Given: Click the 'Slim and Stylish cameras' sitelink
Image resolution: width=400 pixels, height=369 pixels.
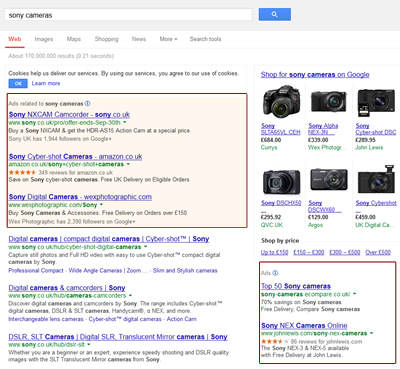Looking at the screenshot, I should tap(185, 271).
